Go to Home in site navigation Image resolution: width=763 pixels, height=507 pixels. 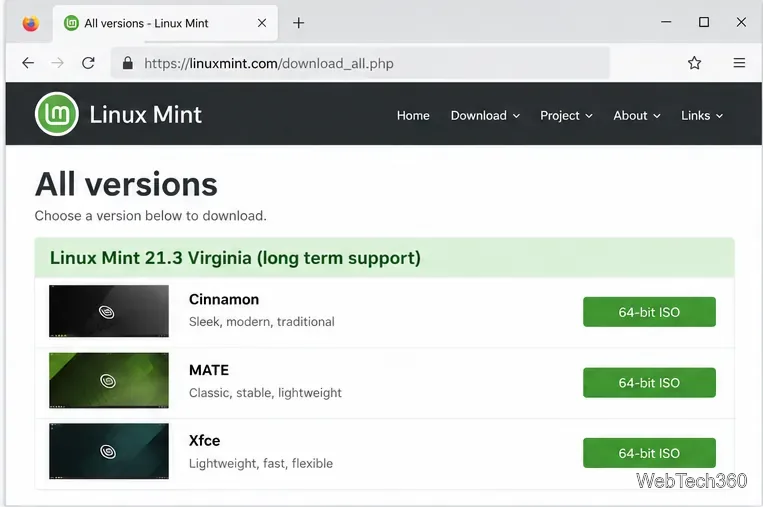(413, 115)
